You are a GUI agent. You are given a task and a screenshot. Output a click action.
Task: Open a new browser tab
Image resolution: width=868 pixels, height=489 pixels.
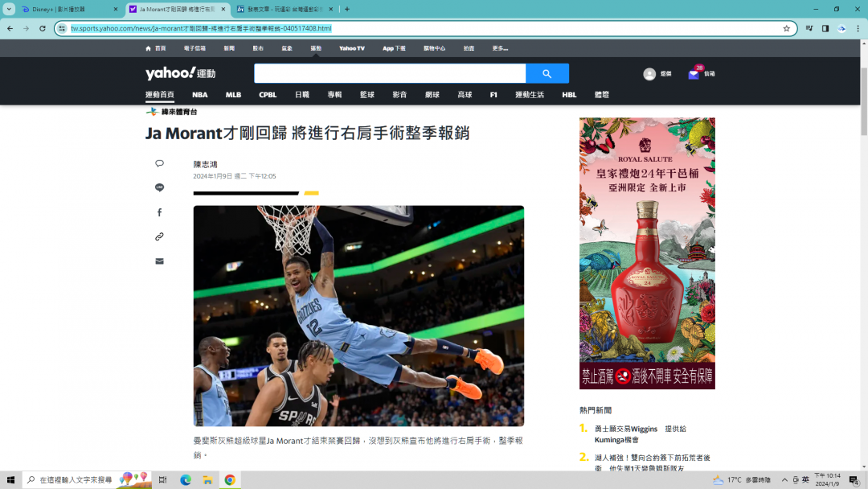347,9
